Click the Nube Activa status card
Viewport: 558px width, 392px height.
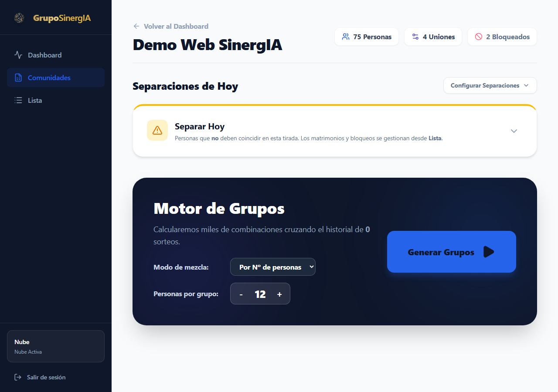point(56,346)
